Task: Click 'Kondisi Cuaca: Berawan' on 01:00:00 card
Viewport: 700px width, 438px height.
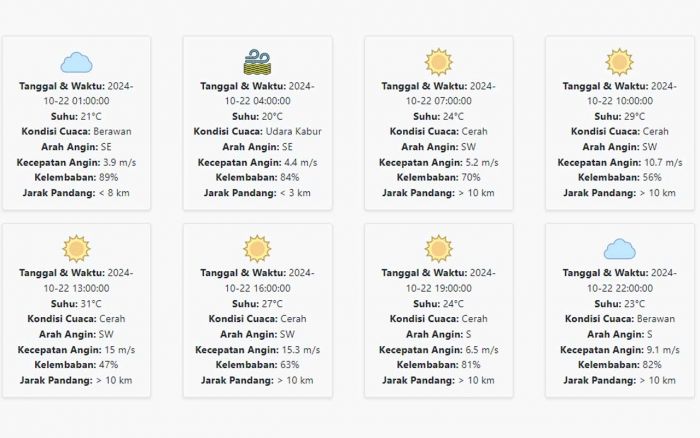Action: point(76,132)
